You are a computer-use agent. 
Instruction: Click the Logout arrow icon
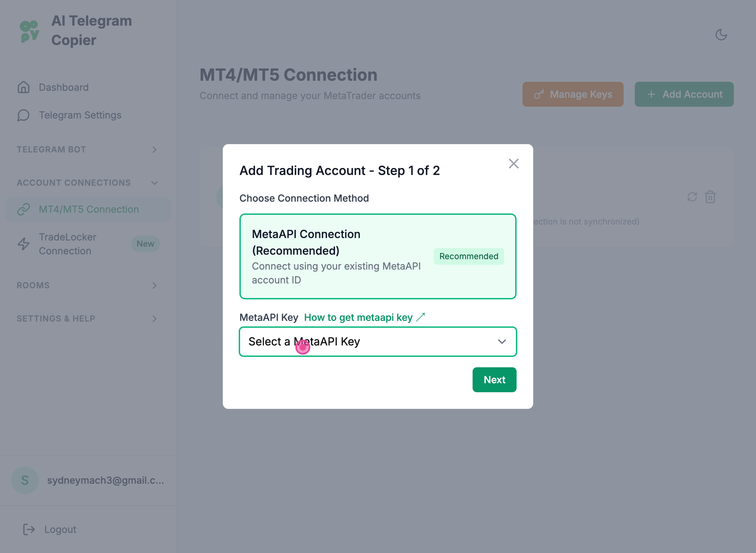point(29,529)
